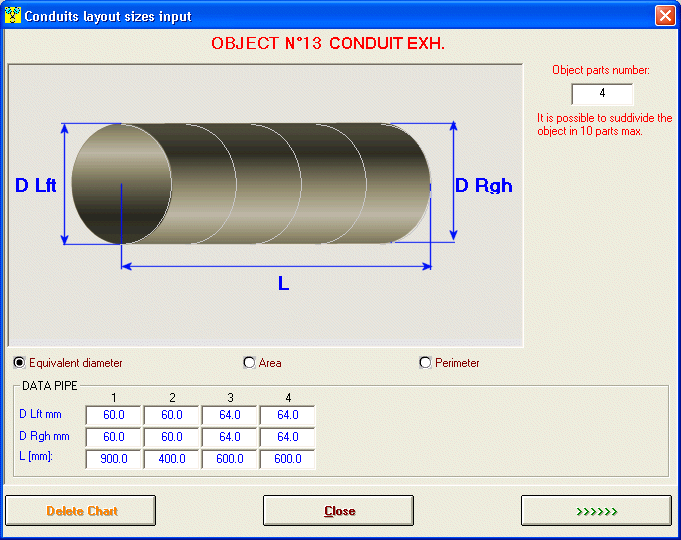Edit D Lft value for part 1
The height and width of the screenshot is (540, 681).
(x=114, y=415)
